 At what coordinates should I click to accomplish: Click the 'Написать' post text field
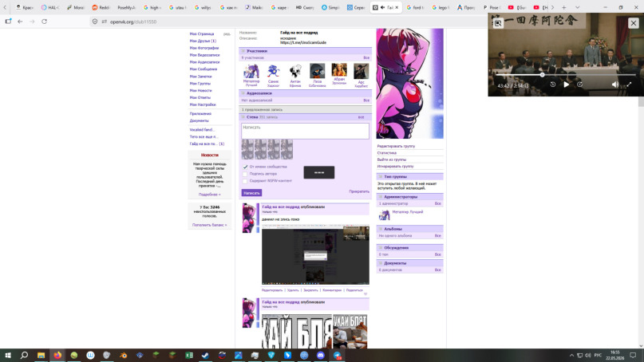(305, 131)
